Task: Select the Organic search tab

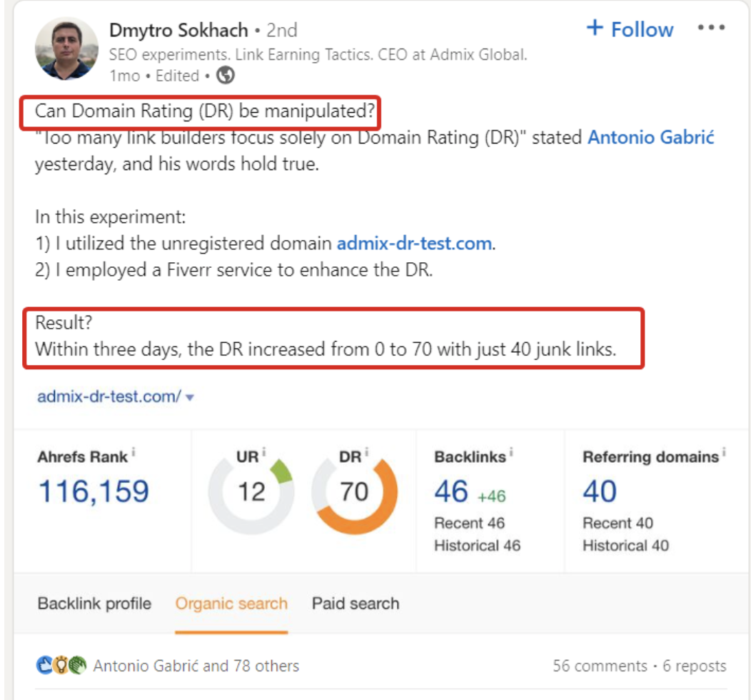Action: (x=231, y=604)
